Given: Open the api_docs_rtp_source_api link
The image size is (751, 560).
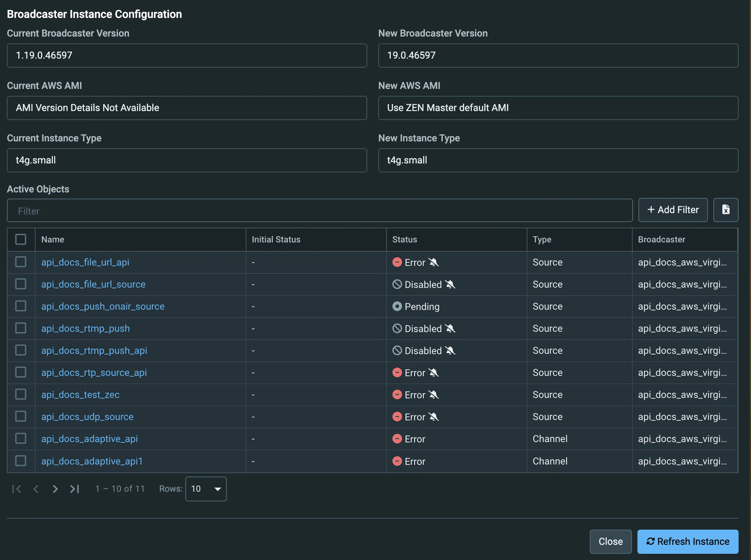Looking at the screenshot, I should coord(94,373).
